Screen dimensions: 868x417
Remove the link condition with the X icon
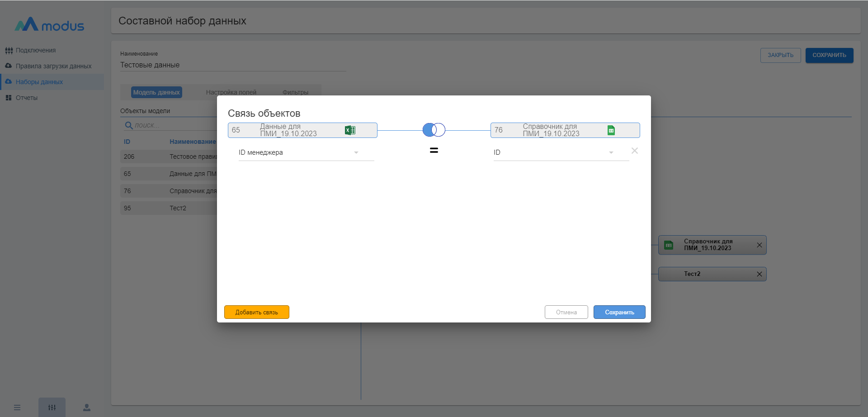pos(634,151)
